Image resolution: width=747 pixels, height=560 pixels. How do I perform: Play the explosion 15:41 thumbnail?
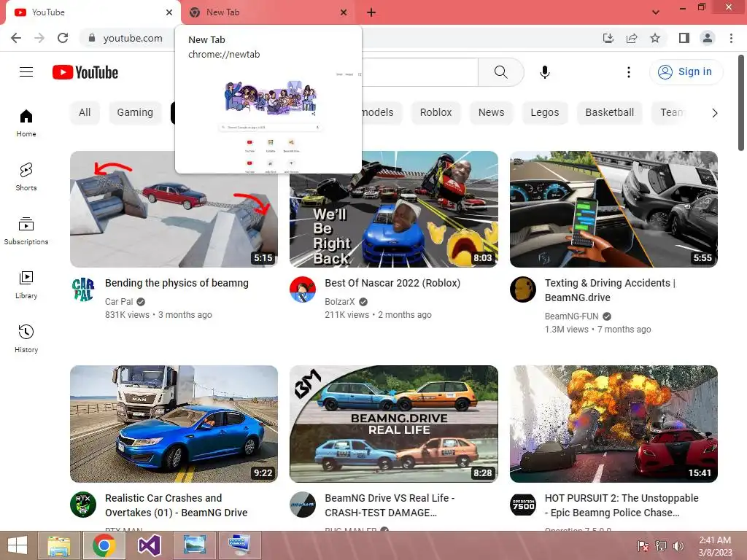(x=614, y=424)
